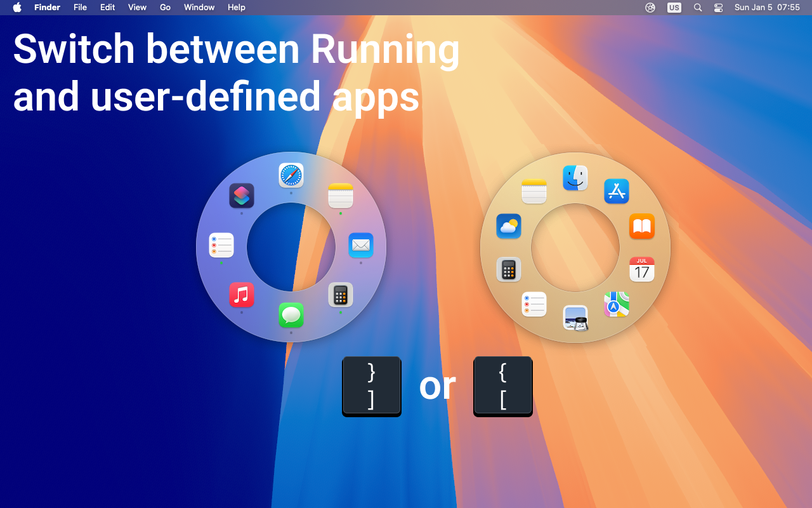Viewport: 812px width, 508px height.
Task: Open Messages in the left wheel
Action: [x=291, y=315]
